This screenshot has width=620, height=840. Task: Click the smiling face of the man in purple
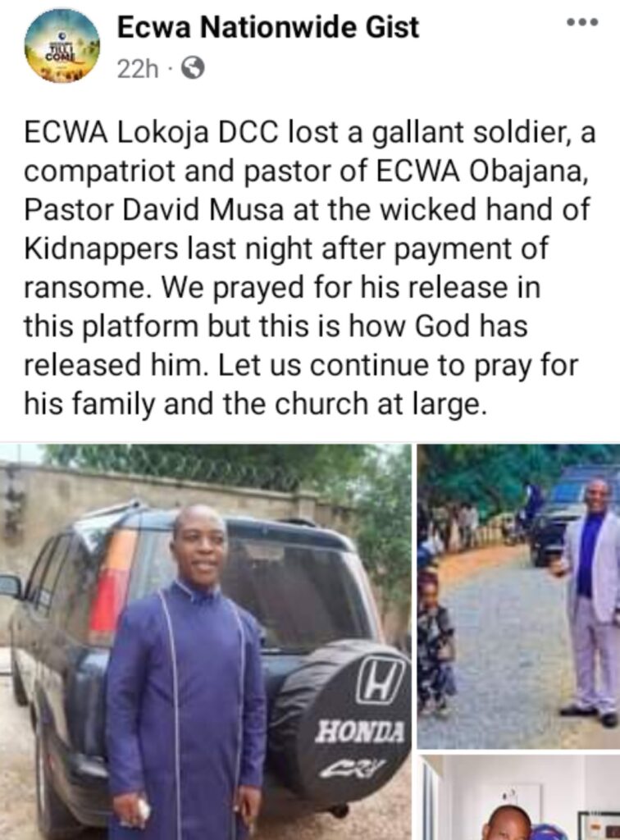(x=200, y=549)
